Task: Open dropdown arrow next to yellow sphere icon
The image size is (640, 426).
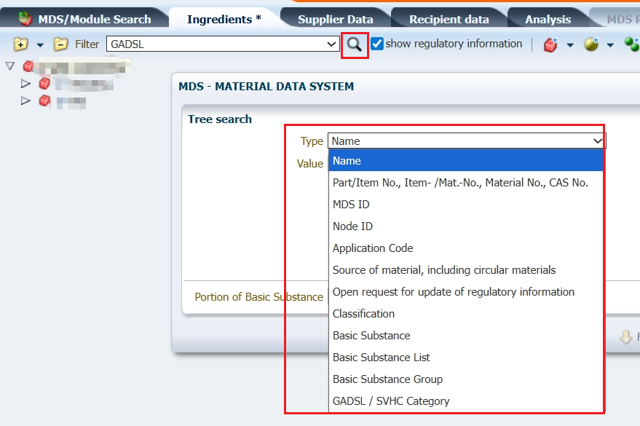Action: coord(610,45)
